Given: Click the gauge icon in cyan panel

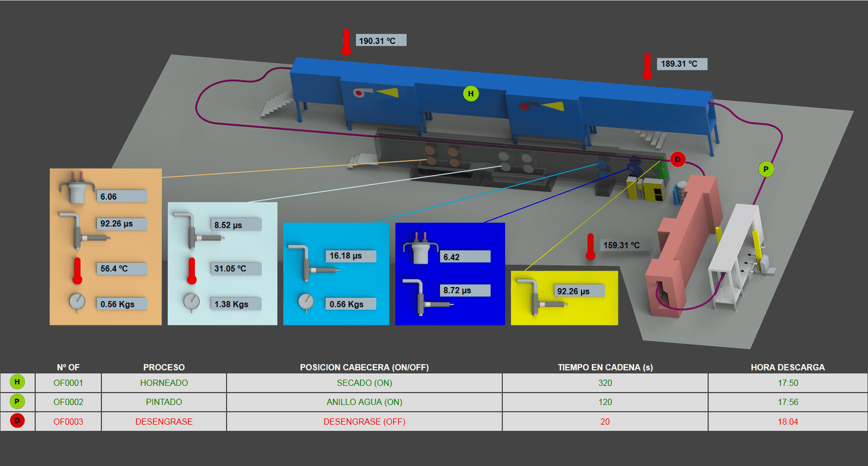Looking at the screenshot, I should coord(306,302).
